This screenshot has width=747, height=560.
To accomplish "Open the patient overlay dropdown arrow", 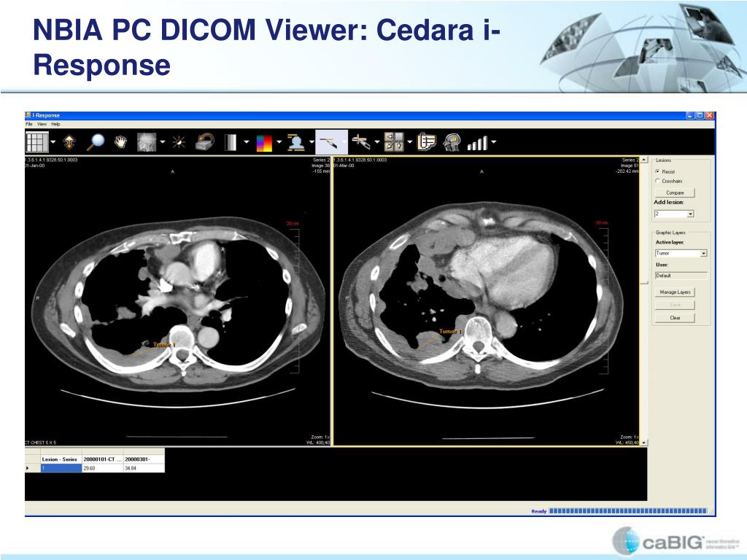I will coord(311,142).
